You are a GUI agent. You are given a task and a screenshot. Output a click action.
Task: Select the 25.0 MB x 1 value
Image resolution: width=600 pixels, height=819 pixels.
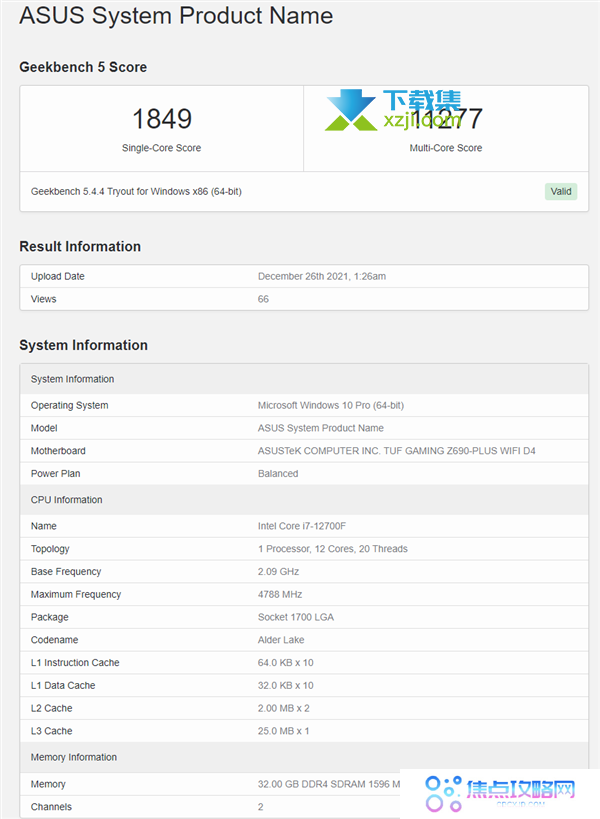(284, 731)
